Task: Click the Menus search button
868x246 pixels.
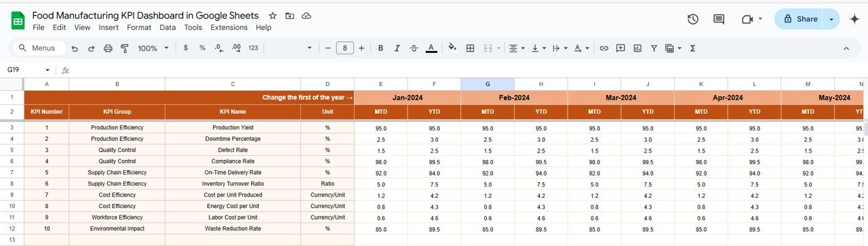Action: (x=38, y=48)
